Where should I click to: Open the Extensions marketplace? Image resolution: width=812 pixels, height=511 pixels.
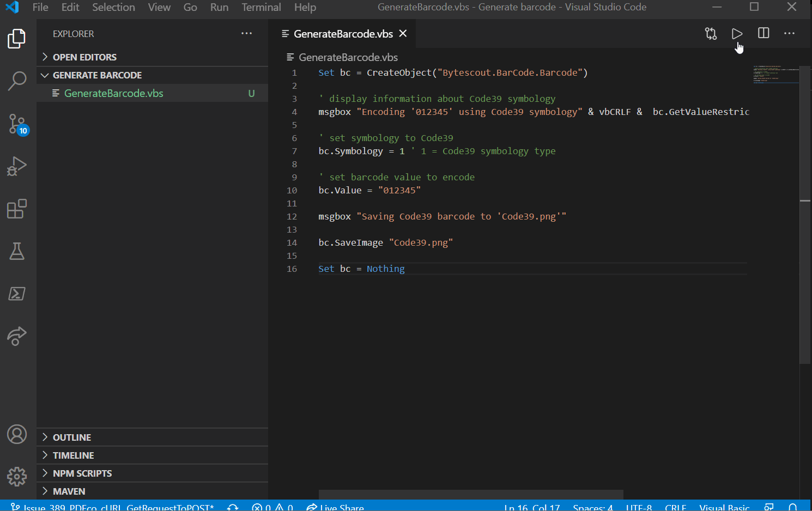(x=17, y=209)
